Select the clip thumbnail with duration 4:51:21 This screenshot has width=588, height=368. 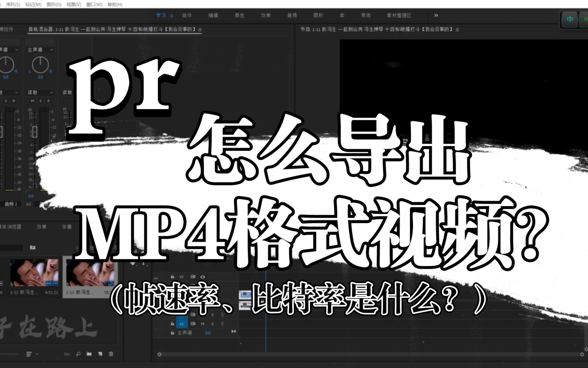pyautogui.click(x=34, y=273)
